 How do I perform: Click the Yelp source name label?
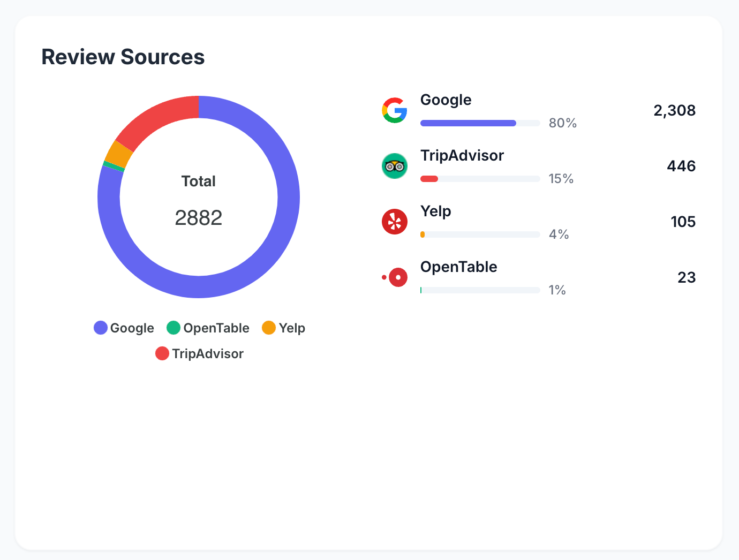click(435, 211)
